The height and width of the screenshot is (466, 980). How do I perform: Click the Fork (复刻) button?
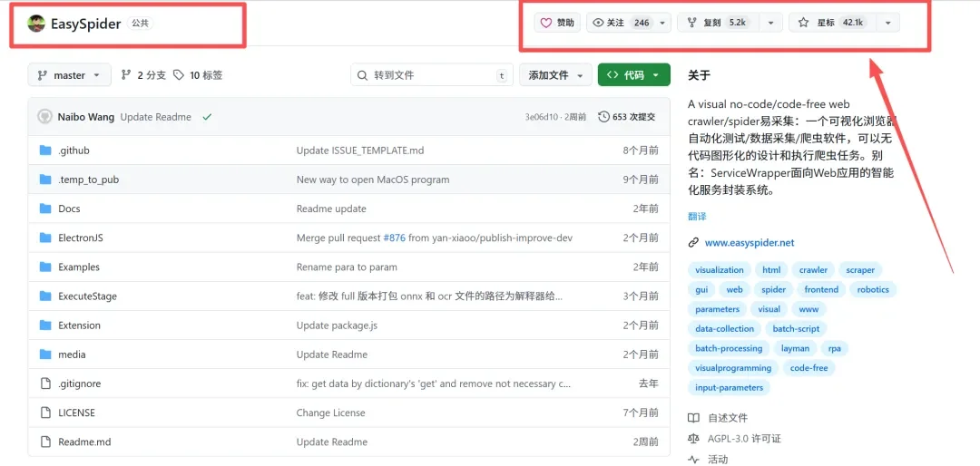(719, 23)
